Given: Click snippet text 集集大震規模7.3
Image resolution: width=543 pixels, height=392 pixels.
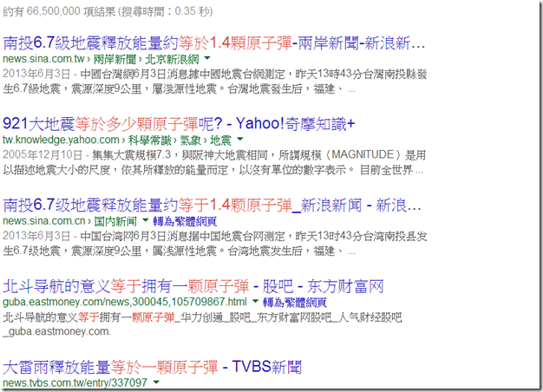Looking at the screenshot, I should tap(132, 154).
